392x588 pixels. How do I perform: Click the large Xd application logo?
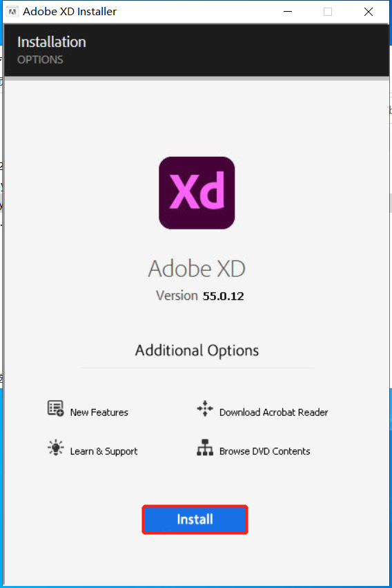[197, 193]
